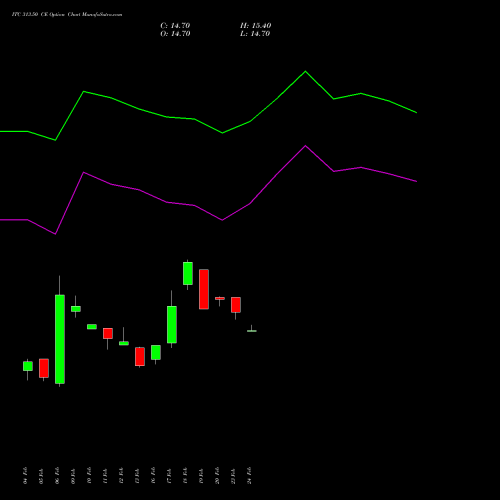
Task: Click the highest peak of the green line
Action: pos(305,71)
